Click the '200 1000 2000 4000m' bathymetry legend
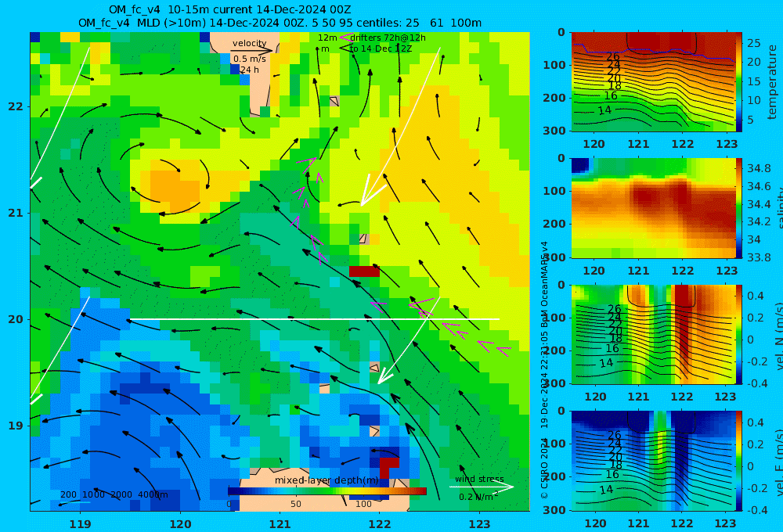This screenshot has width=783, height=532. click(x=114, y=494)
